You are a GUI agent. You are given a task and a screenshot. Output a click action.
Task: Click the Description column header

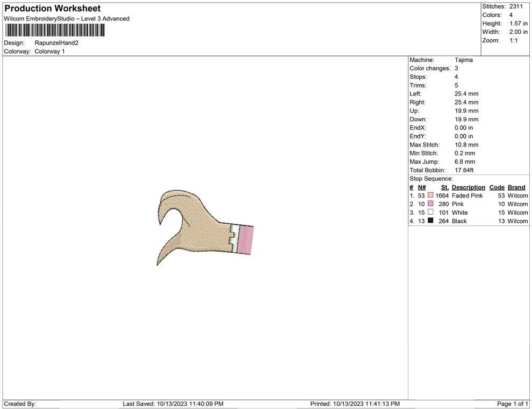[469, 187]
